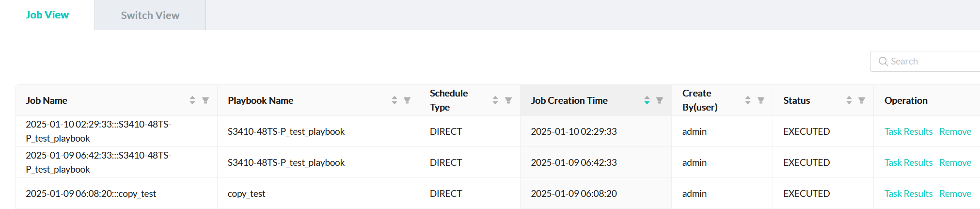
Task: Click the search magnifier icon
Action: pos(883,62)
